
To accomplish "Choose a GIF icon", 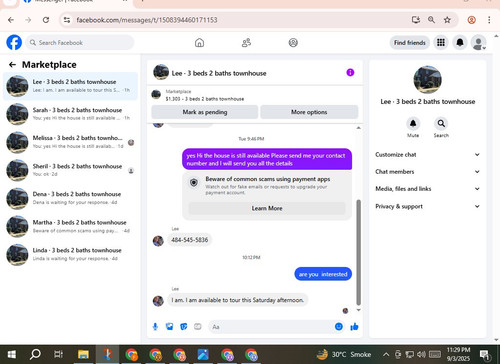I will [198, 327].
